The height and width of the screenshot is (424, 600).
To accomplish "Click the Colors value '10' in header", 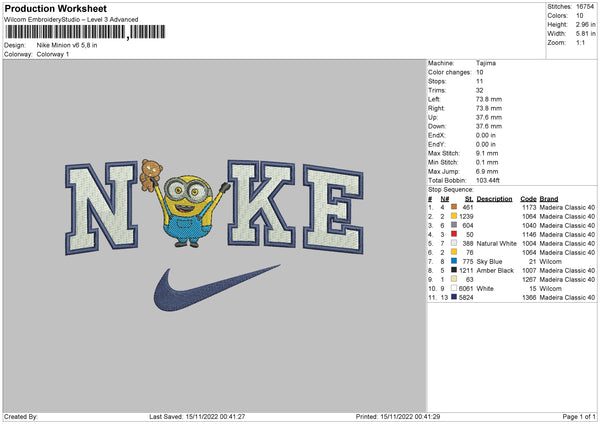I will point(580,16).
